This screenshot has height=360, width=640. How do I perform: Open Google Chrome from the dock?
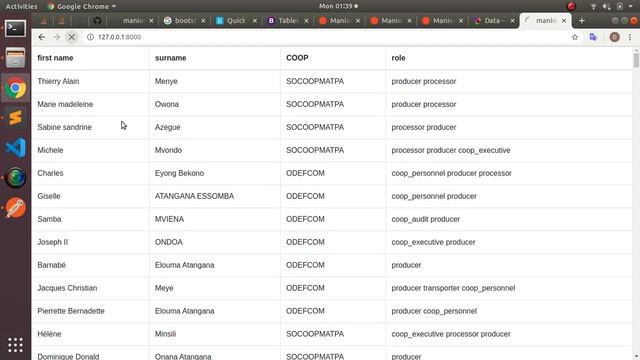click(16, 88)
